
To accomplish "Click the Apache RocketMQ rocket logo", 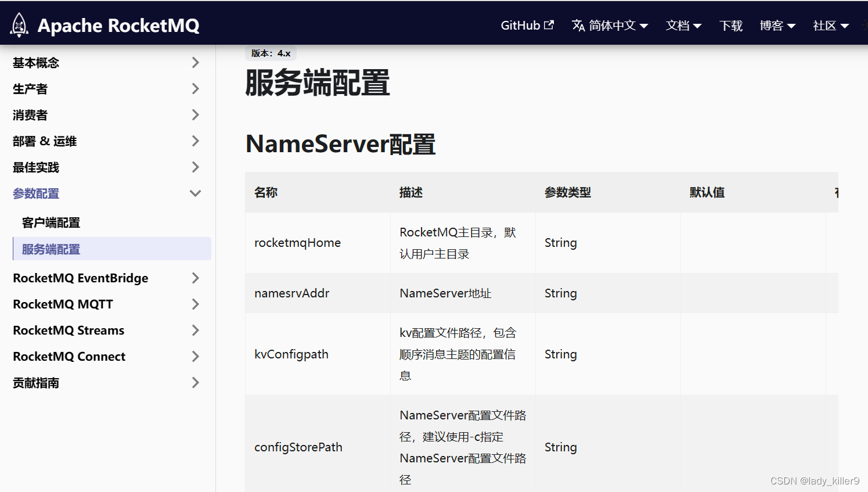I will (x=19, y=25).
